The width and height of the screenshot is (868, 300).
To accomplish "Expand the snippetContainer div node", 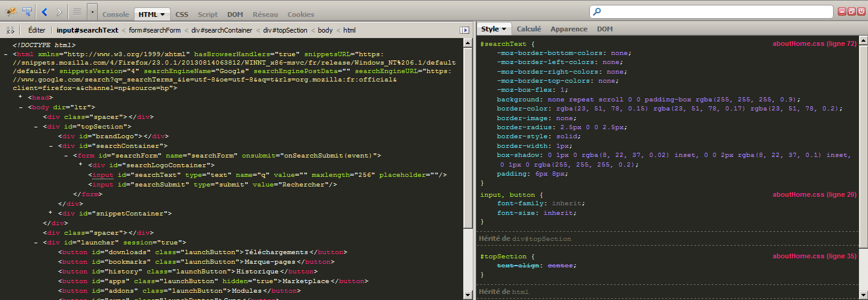I will (50, 213).
